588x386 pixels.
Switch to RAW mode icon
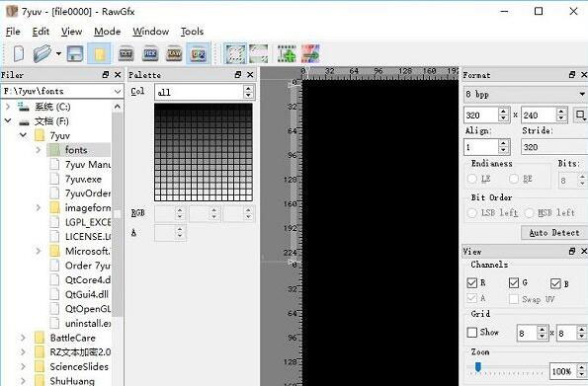[174, 54]
